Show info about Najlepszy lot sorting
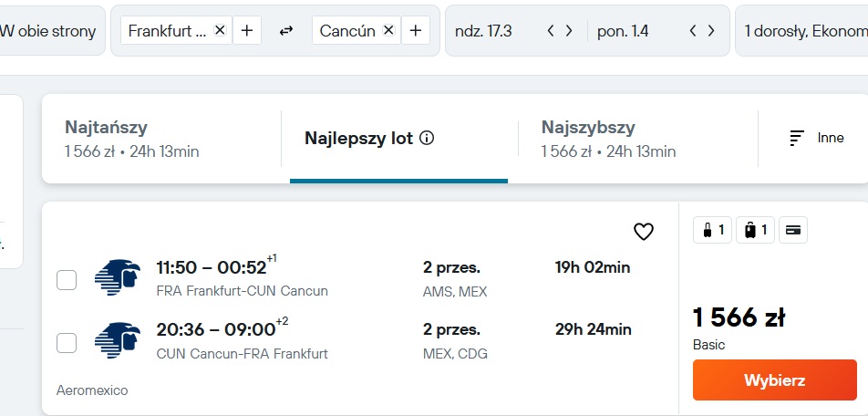 427,138
